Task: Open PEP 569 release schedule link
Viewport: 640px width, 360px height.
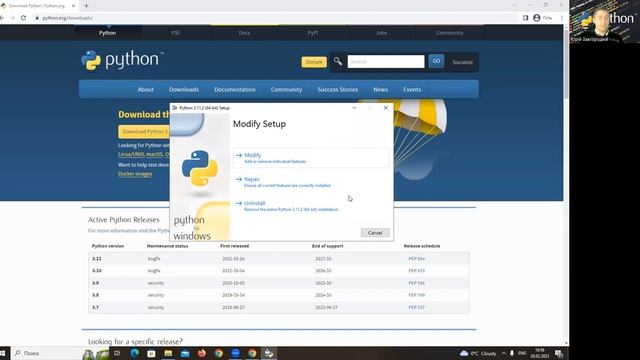Action: tap(416, 295)
